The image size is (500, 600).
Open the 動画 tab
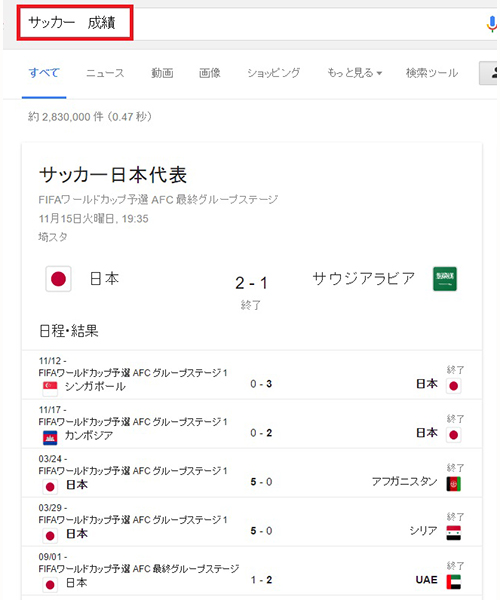(x=162, y=73)
